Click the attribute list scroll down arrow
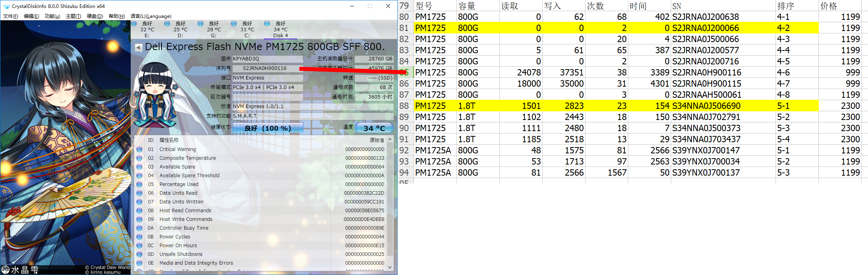The width and height of the screenshot is (868, 275). (390, 267)
